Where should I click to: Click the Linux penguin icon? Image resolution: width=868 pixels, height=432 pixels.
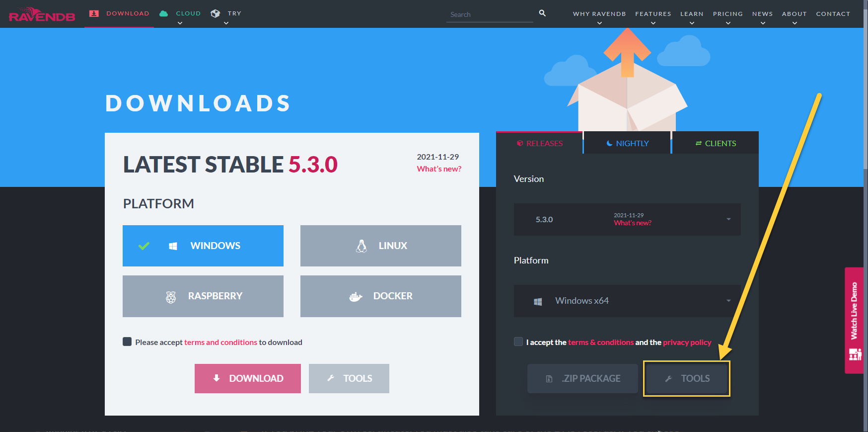(362, 246)
